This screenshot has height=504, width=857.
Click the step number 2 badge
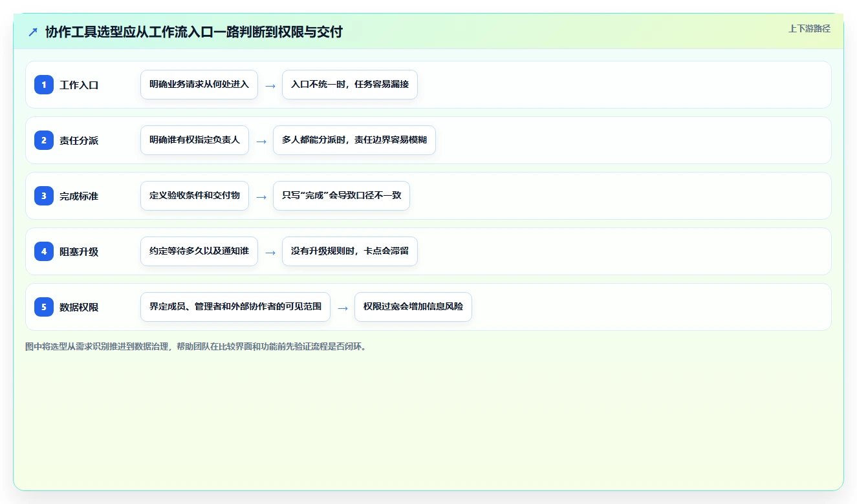pyautogui.click(x=44, y=140)
